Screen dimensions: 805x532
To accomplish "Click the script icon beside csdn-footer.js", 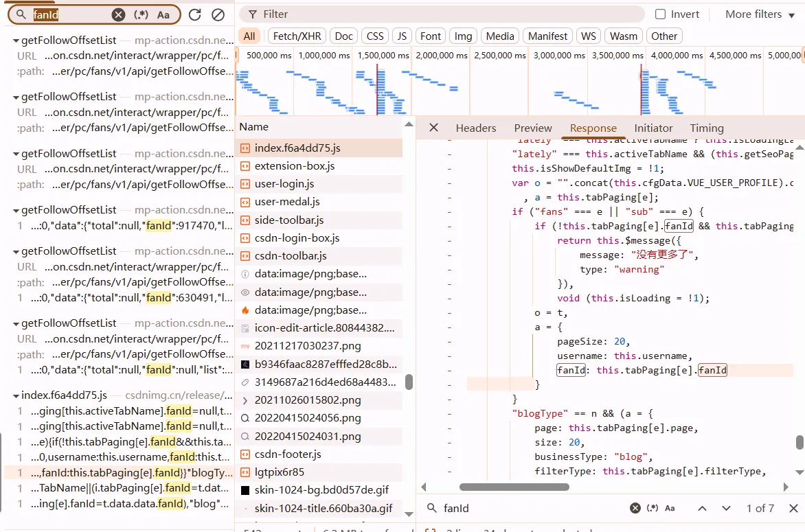I will (x=245, y=454).
